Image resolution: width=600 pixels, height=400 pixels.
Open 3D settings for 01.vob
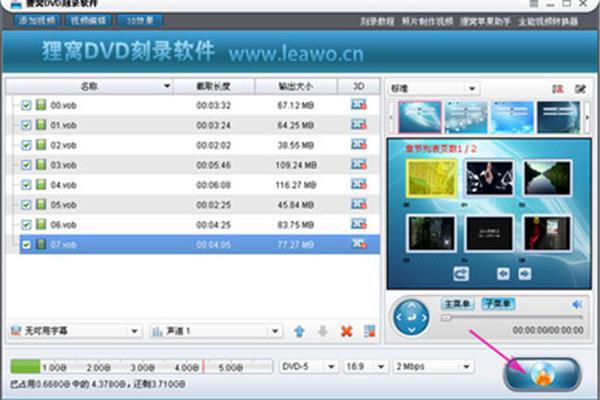click(359, 124)
